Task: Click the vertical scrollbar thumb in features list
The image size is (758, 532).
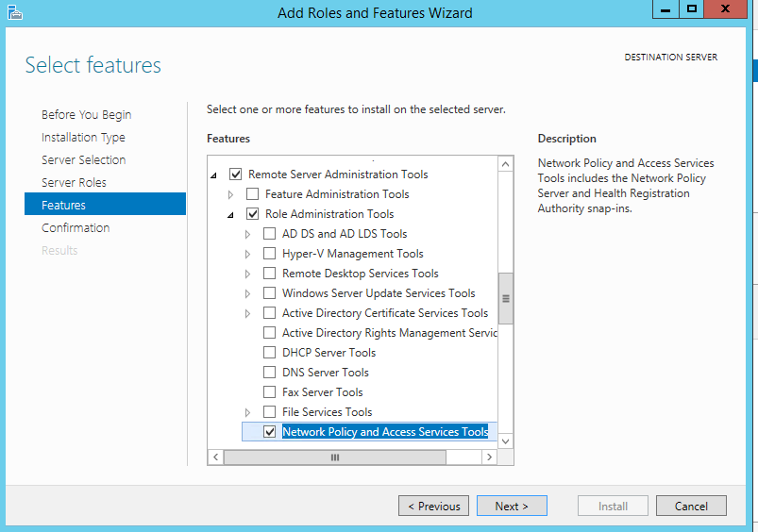Action: pos(505,297)
